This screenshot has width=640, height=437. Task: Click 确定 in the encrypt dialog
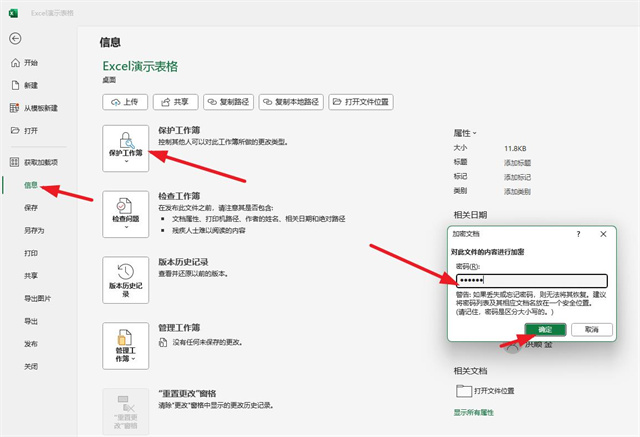pos(545,329)
